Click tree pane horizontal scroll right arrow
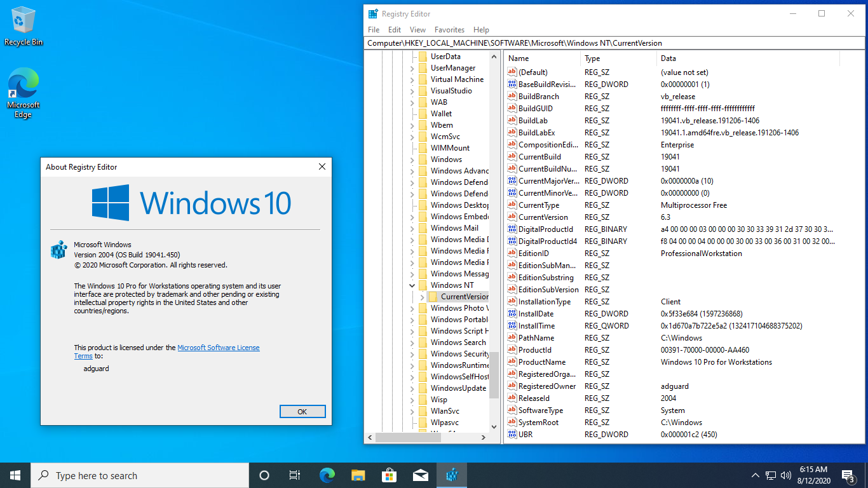This screenshot has height=488, width=868. click(x=484, y=438)
